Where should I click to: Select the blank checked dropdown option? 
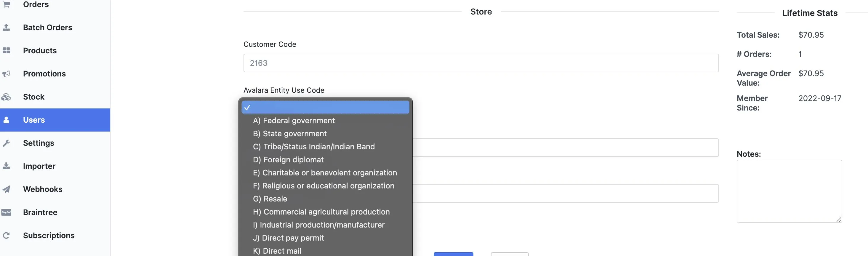click(x=325, y=108)
